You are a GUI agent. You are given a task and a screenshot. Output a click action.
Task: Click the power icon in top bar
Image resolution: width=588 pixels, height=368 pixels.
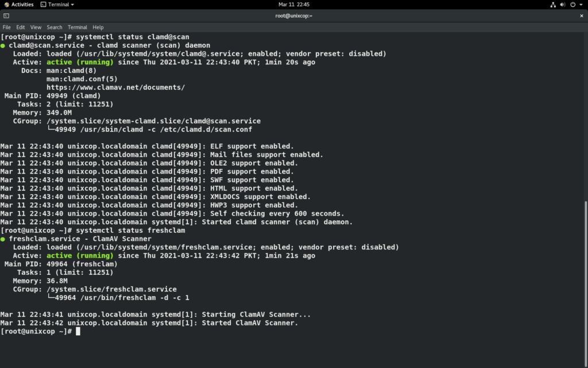pos(572,5)
